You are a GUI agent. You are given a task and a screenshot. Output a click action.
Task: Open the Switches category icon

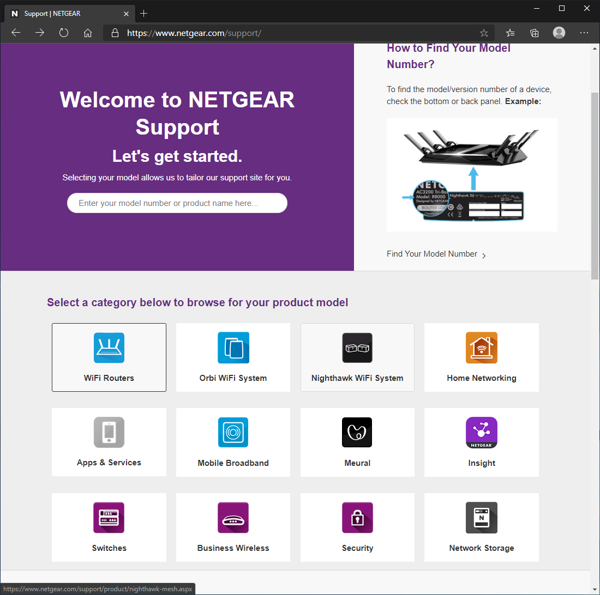(109, 517)
